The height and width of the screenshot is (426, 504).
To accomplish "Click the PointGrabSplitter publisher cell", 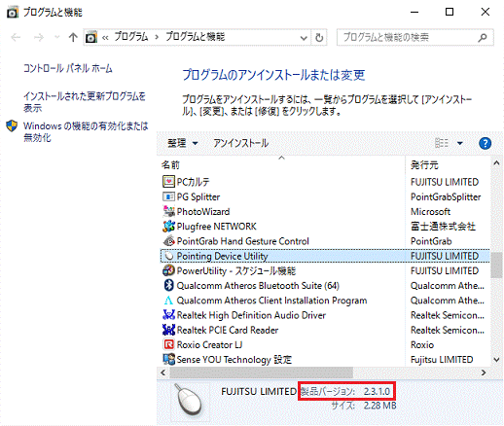I will (x=446, y=196).
